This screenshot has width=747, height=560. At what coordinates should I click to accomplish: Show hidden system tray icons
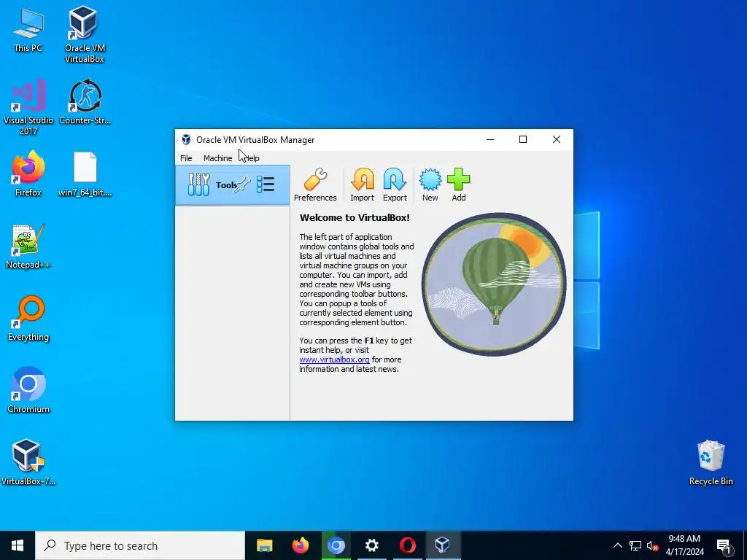coord(617,545)
